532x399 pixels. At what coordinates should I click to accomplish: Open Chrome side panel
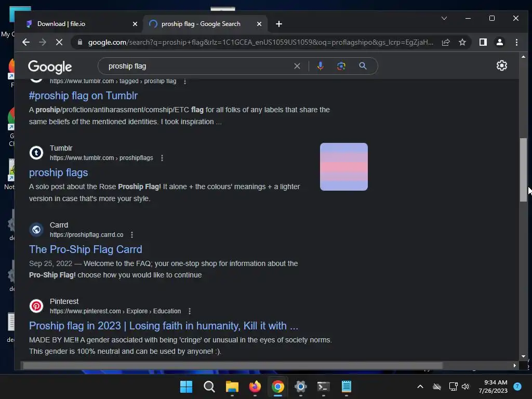click(x=483, y=42)
